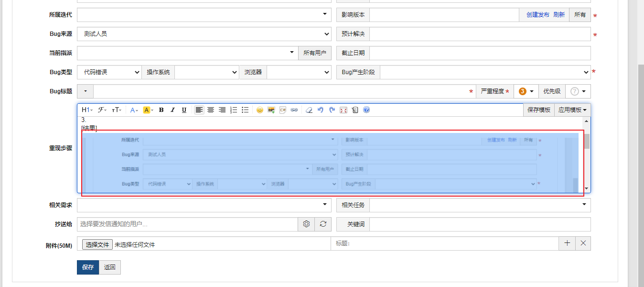Click in the 预计解决 field

pyautogui.click(x=480, y=34)
